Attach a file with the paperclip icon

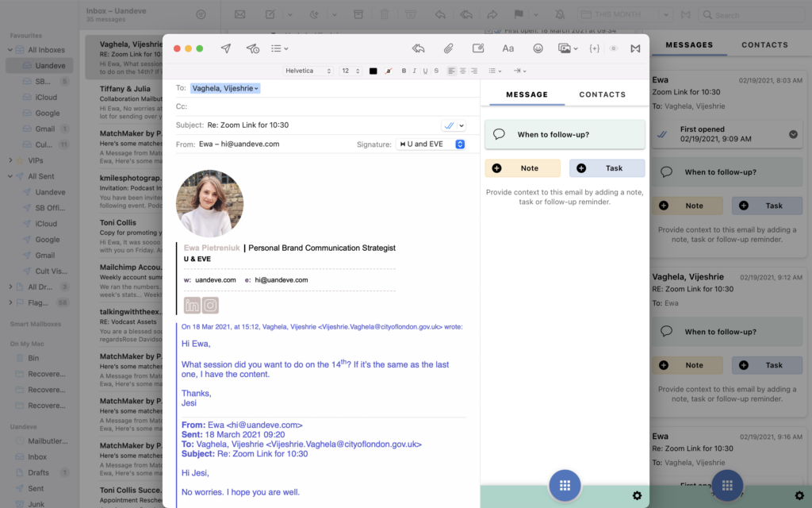point(449,48)
